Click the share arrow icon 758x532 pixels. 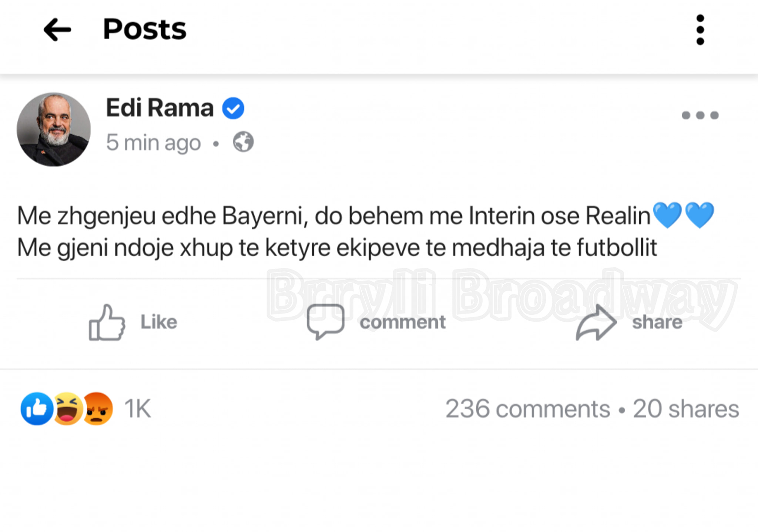pyautogui.click(x=596, y=322)
